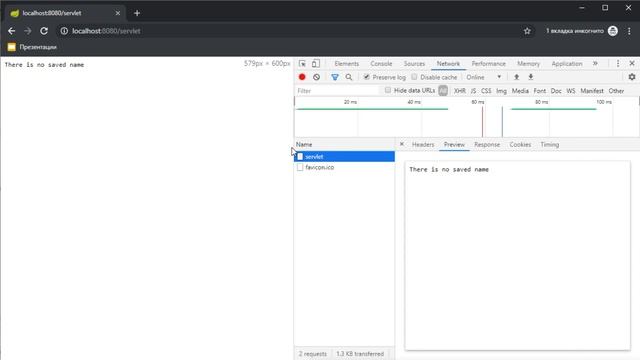Screen dimensions: 640x360
Task: Filter requests by Img
Action: (x=501, y=91)
